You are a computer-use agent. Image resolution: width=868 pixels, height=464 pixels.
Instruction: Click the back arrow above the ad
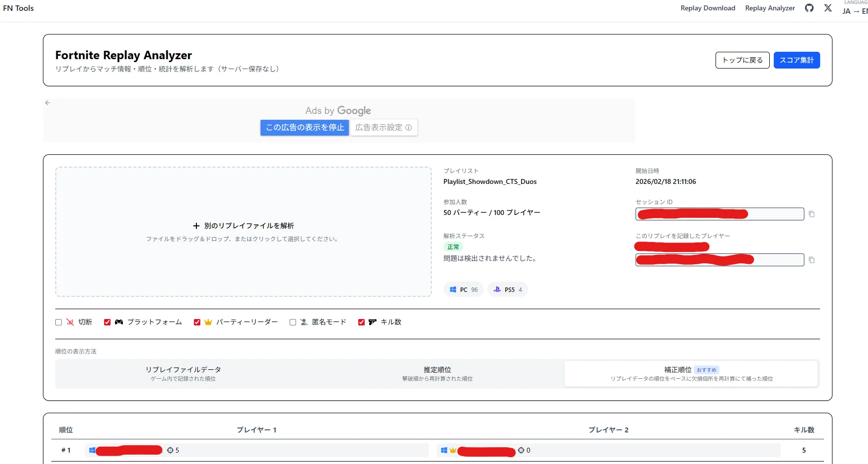[x=48, y=103]
